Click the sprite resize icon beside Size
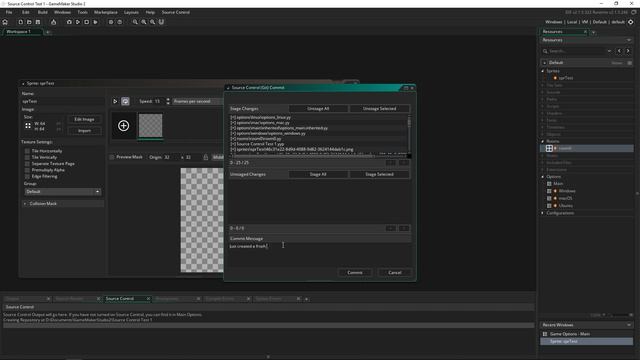The image size is (640, 360). point(28,126)
